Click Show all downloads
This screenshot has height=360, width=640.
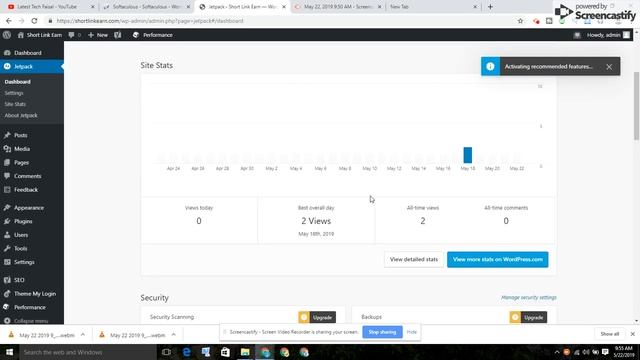610,334
